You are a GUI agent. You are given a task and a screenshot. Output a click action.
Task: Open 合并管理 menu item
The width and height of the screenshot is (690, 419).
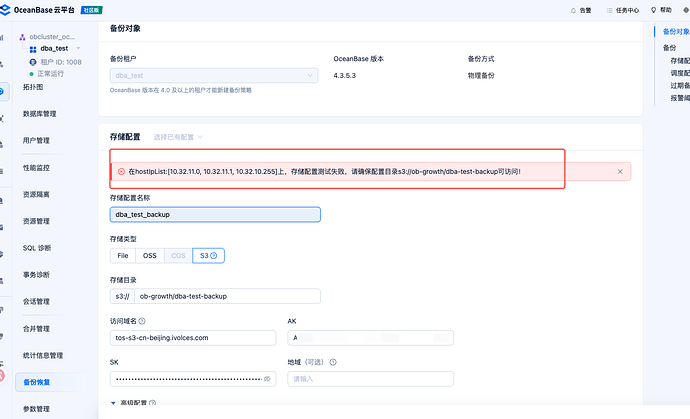[x=36, y=329]
